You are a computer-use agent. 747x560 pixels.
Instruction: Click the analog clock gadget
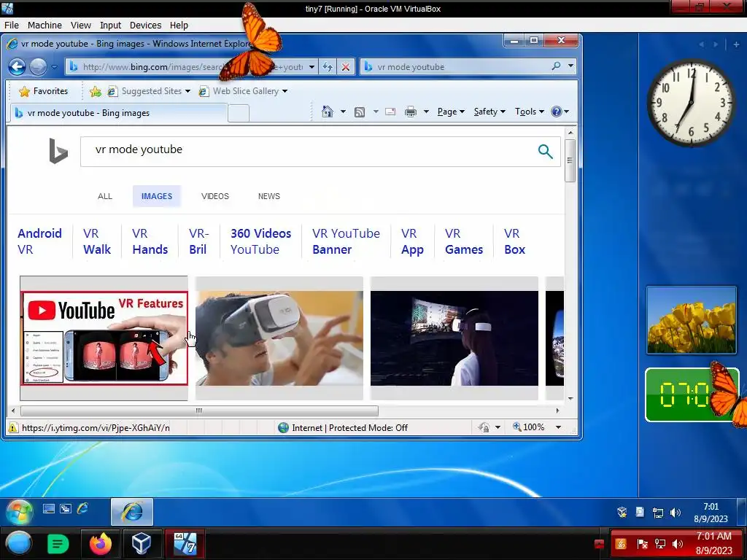click(692, 102)
